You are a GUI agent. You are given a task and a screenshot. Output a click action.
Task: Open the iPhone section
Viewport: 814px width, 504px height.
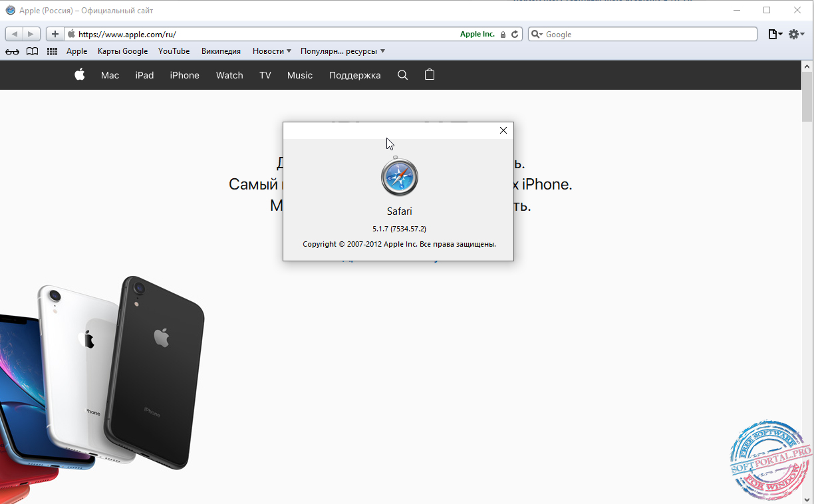184,75
